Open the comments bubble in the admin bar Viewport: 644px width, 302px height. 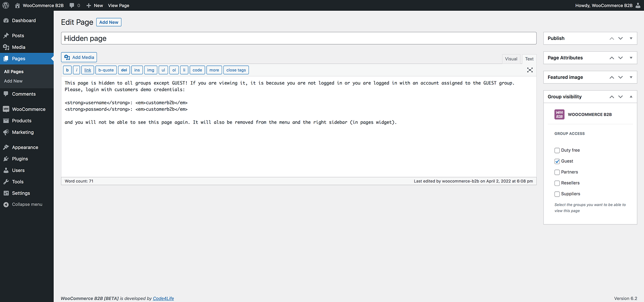72,5
